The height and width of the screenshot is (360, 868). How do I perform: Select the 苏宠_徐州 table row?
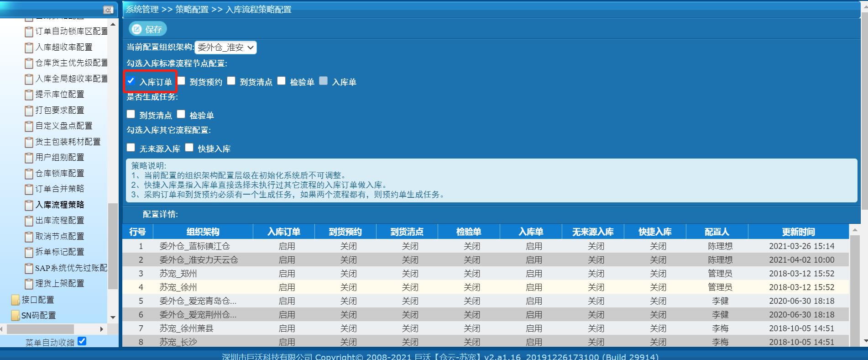[x=485, y=287]
